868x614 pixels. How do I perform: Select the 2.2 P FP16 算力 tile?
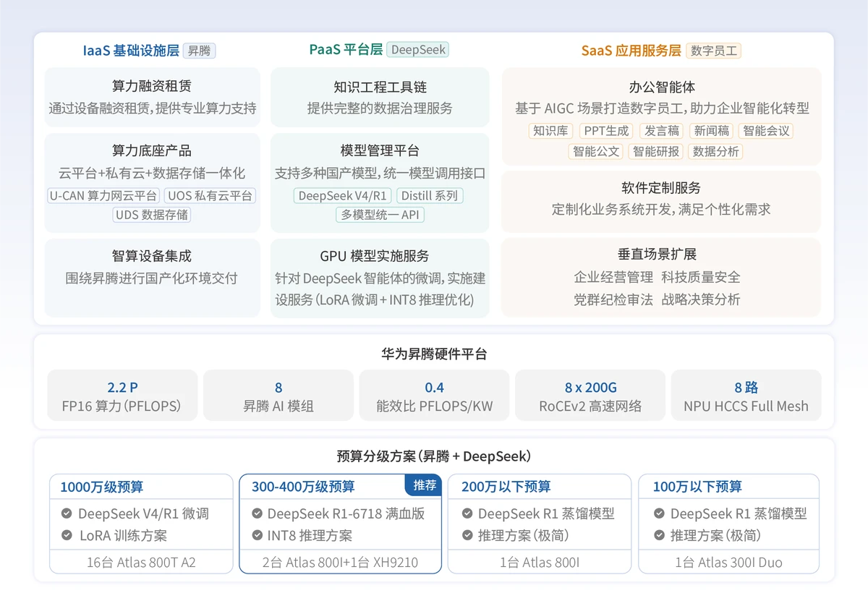[122, 396]
